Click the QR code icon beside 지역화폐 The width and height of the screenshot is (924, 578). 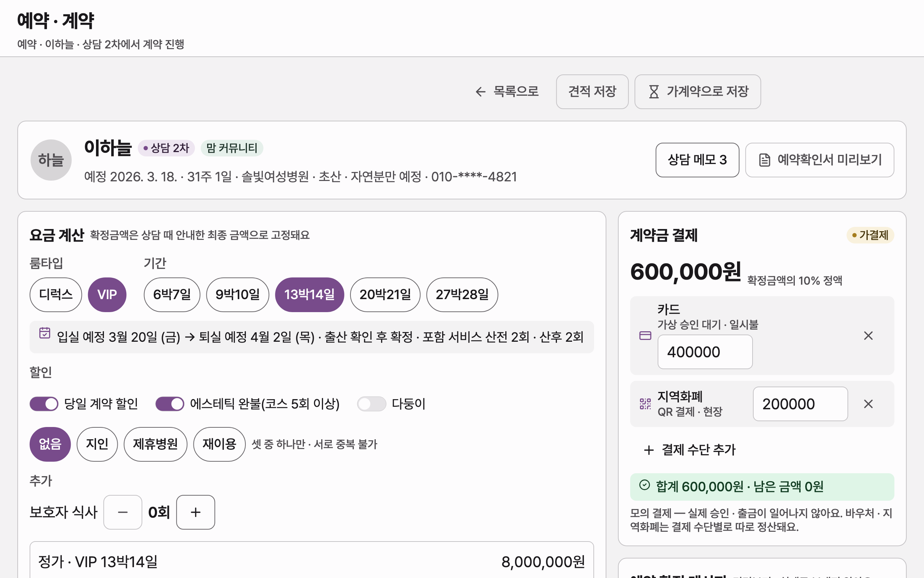645,404
